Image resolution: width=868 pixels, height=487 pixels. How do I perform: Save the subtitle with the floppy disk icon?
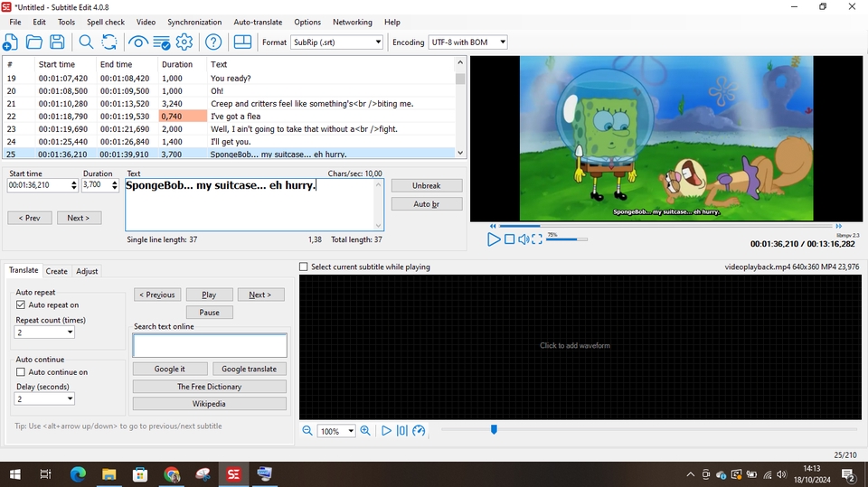[57, 42]
